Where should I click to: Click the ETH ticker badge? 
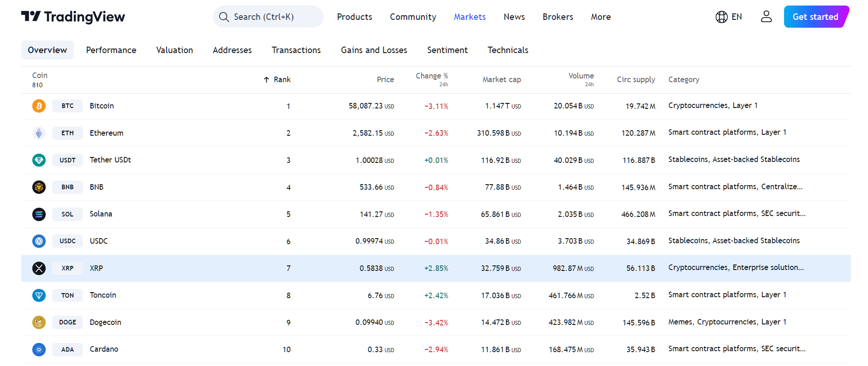coord(67,133)
